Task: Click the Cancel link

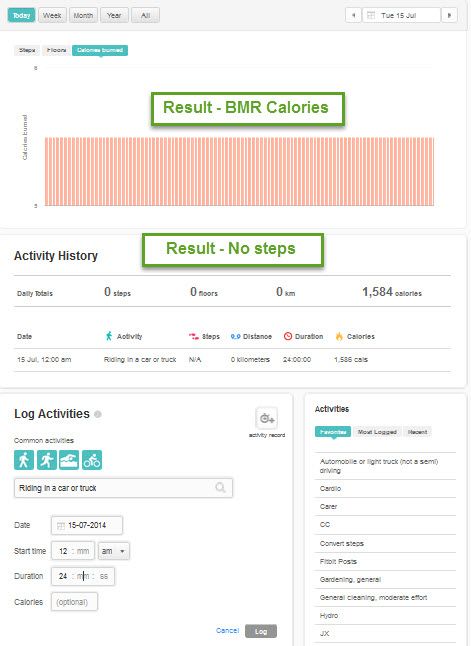Action: [227, 630]
